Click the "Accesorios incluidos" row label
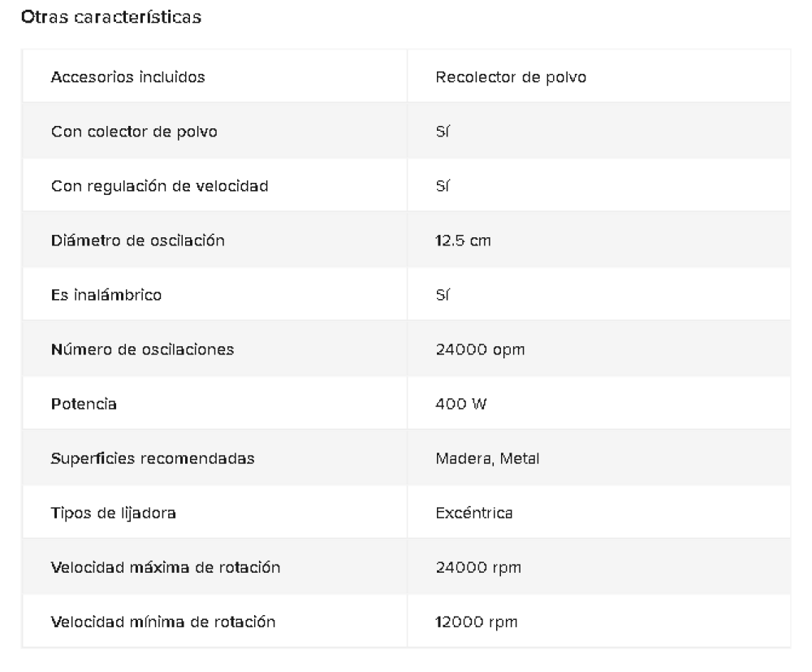The width and height of the screenshot is (812, 672). point(127,77)
